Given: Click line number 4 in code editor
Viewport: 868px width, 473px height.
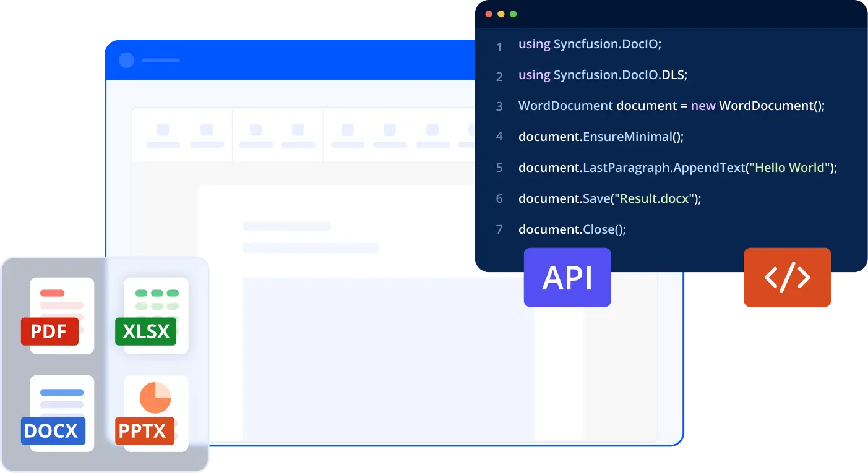Looking at the screenshot, I should pos(499,137).
